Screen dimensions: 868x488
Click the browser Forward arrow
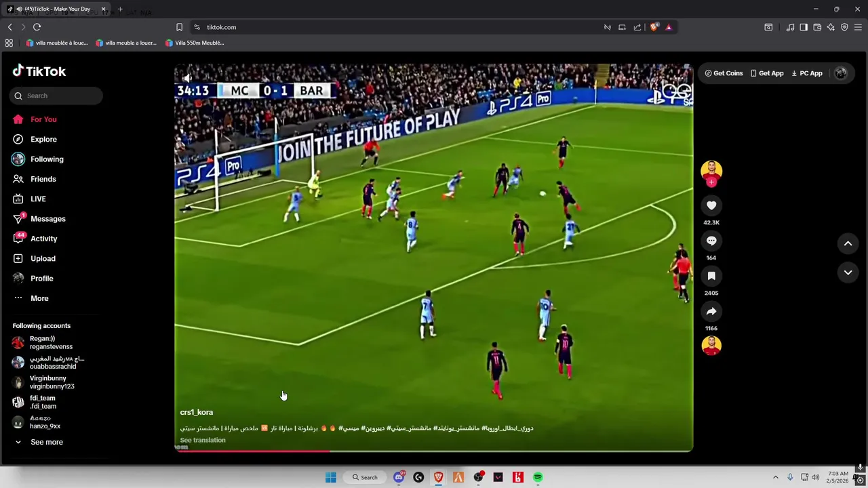coord(23,27)
